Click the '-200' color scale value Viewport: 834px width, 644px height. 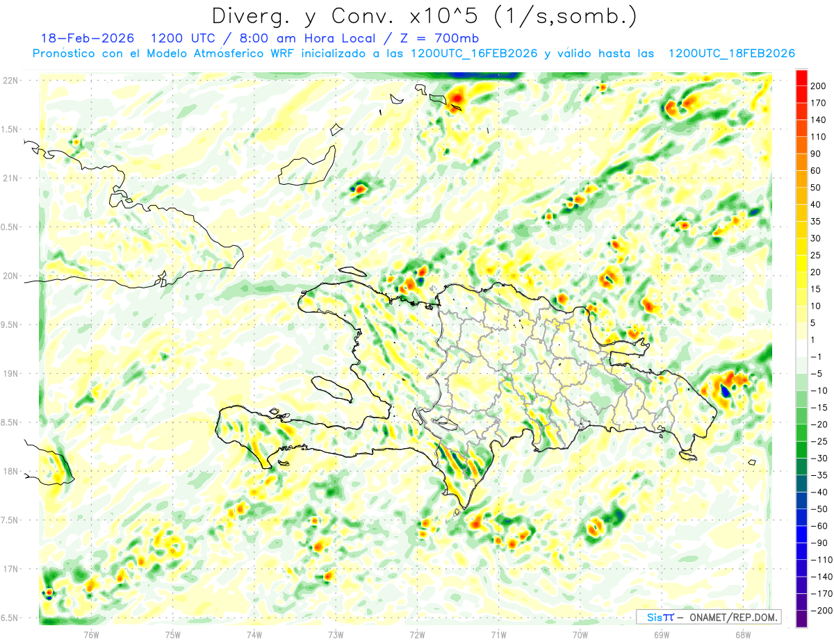click(821, 611)
